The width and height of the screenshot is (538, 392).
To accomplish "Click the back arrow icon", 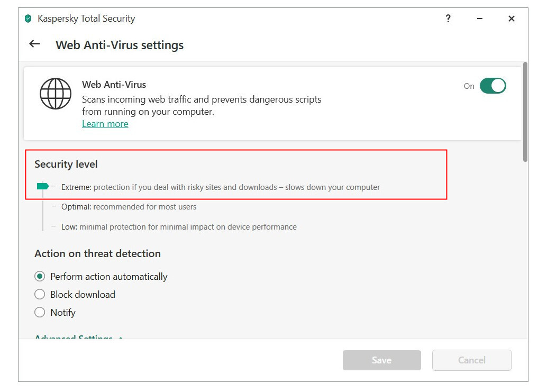I will pyautogui.click(x=34, y=44).
